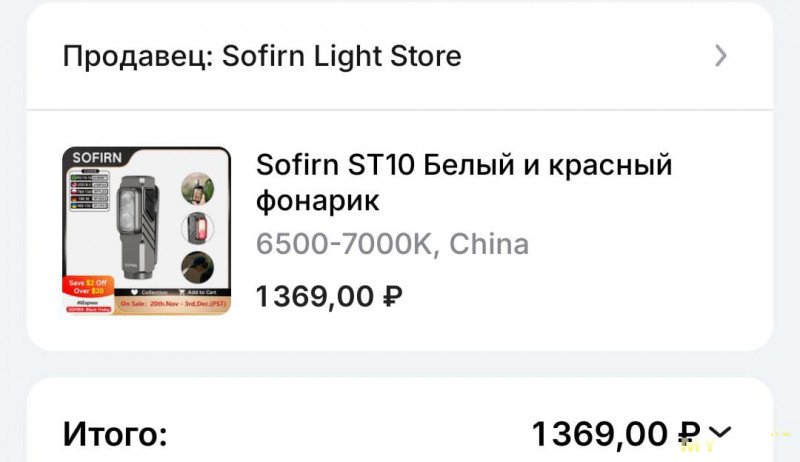Click the flashlight spec table in thumbnail

(89, 190)
